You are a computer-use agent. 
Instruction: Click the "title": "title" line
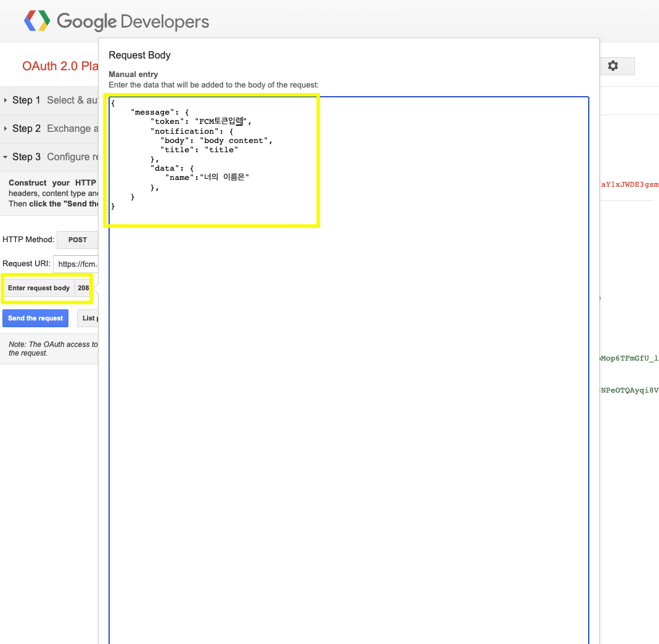click(x=199, y=150)
